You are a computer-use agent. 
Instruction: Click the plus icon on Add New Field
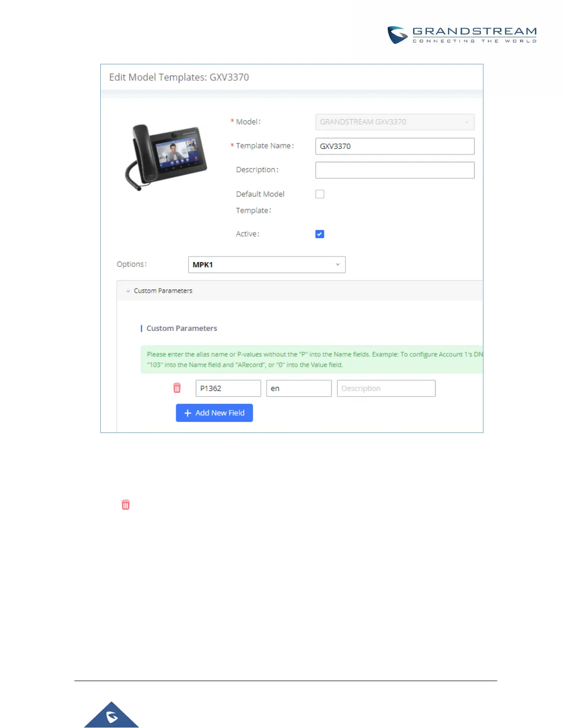(188, 413)
